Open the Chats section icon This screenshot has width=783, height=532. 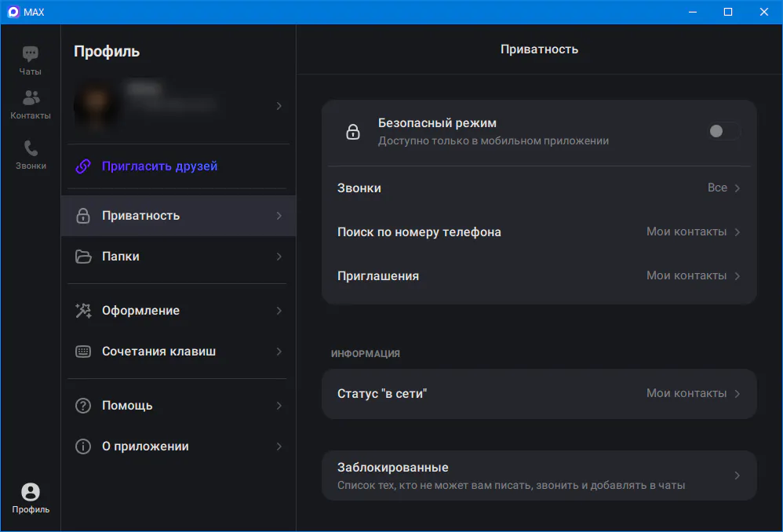(31, 55)
